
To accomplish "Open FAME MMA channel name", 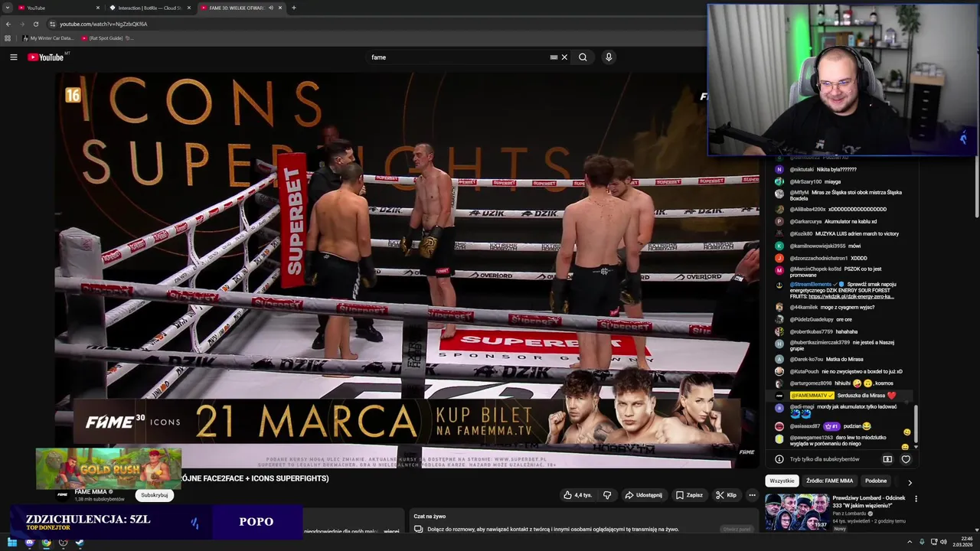I will (91, 491).
